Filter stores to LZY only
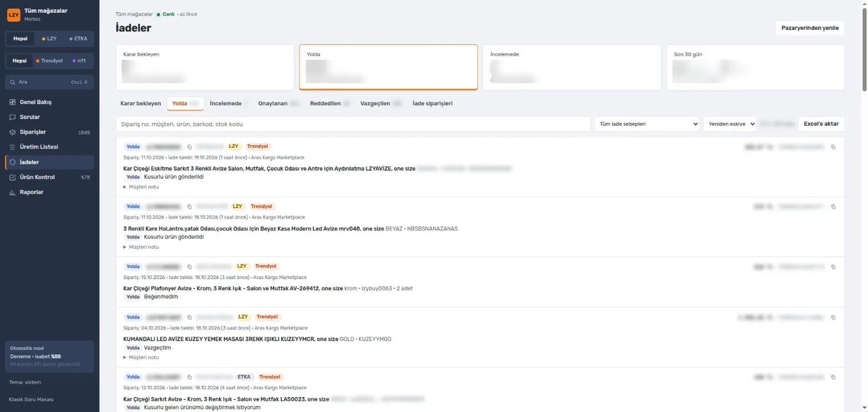The width and height of the screenshot is (868, 412). [x=50, y=39]
